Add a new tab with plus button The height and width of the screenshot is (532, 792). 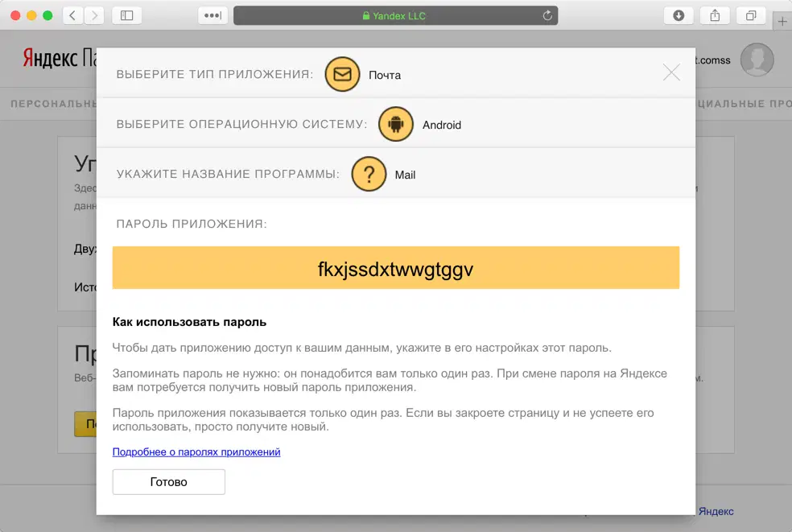click(x=782, y=22)
